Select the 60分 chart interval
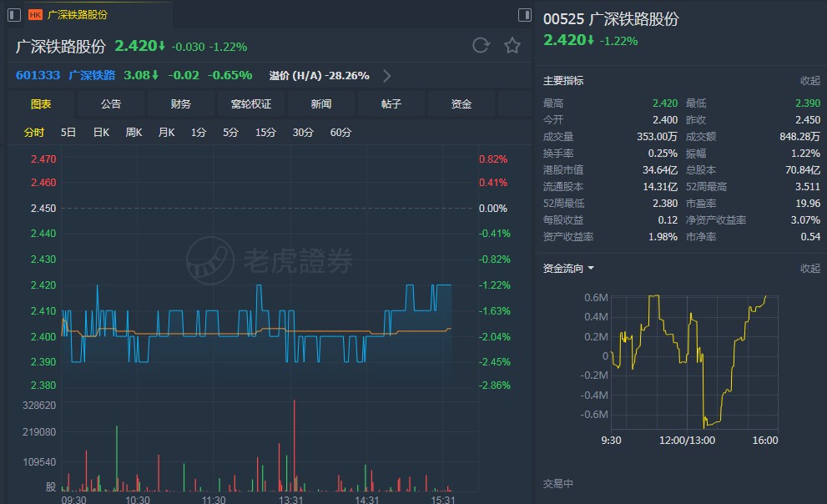 (x=340, y=133)
